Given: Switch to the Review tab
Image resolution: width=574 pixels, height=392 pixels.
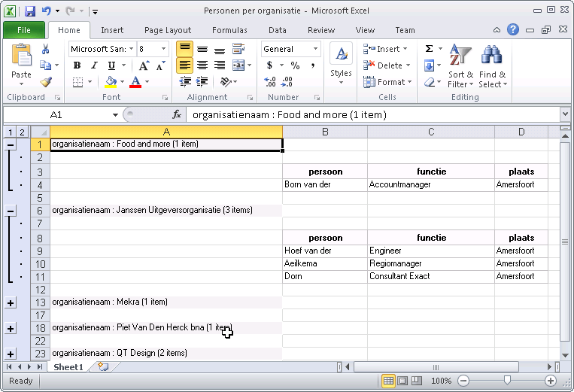Looking at the screenshot, I should pos(321,30).
